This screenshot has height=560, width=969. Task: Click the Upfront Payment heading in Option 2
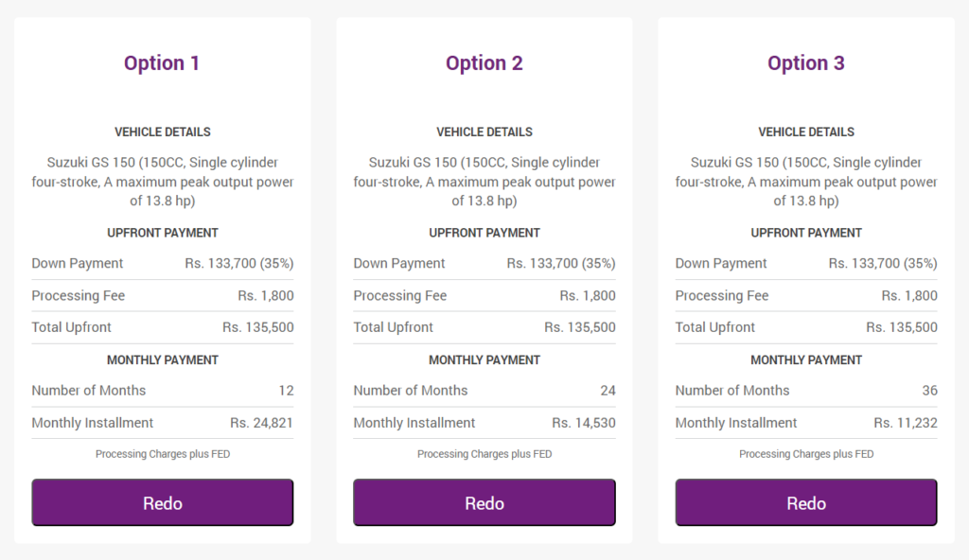tap(484, 233)
